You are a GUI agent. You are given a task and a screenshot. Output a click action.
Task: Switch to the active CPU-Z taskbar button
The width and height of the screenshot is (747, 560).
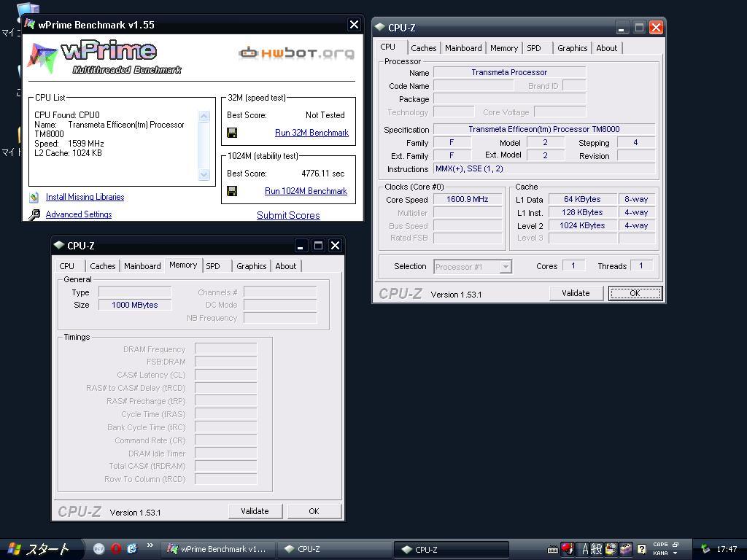pyautogui.click(x=452, y=550)
